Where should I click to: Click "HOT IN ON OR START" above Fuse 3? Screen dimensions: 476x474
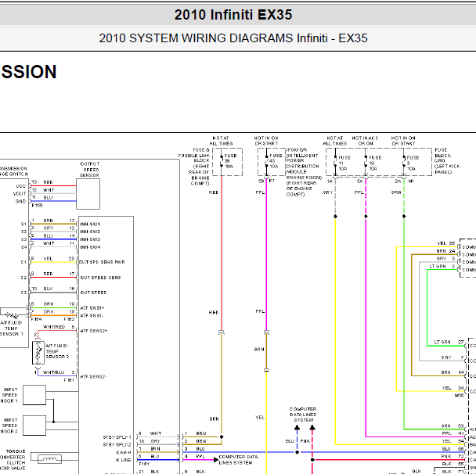pyautogui.click(x=403, y=141)
